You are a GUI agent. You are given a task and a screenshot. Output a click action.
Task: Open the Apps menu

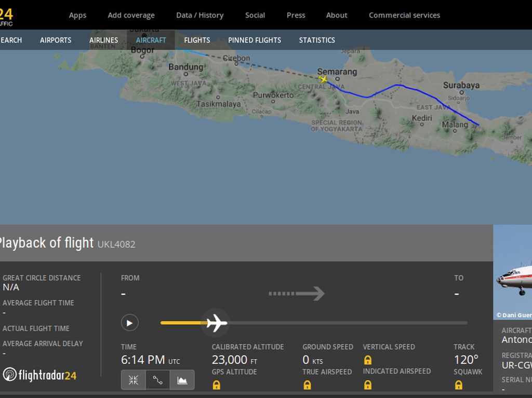click(78, 15)
